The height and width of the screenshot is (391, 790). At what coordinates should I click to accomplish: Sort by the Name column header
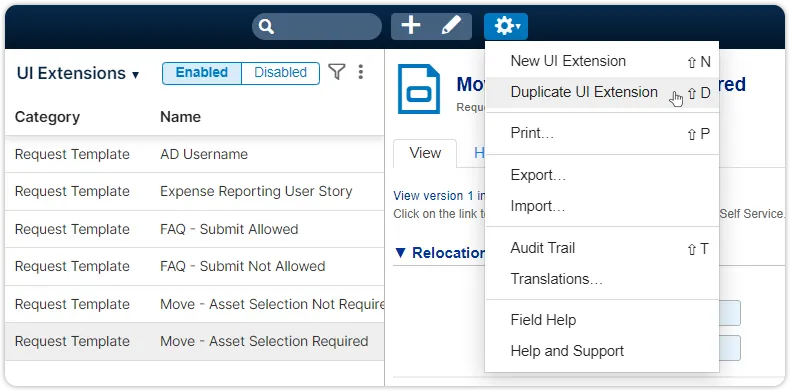click(x=180, y=117)
